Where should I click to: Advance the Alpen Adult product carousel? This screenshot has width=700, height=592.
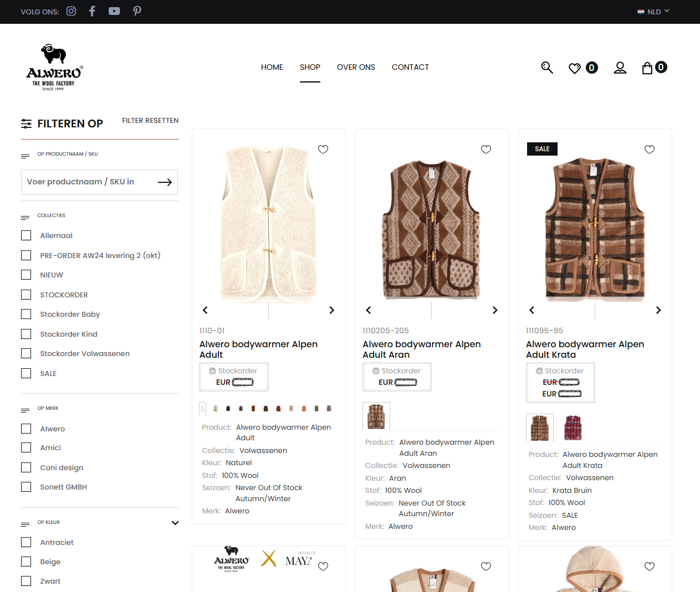click(x=332, y=310)
